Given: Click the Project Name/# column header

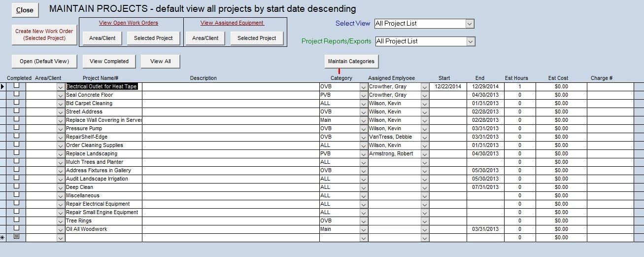Looking at the screenshot, I should click(101, 78).
